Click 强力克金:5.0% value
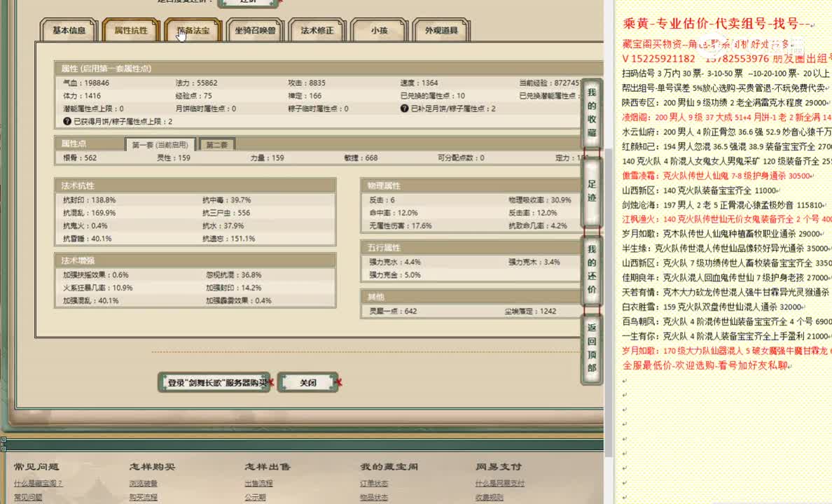 click(395, 275)
